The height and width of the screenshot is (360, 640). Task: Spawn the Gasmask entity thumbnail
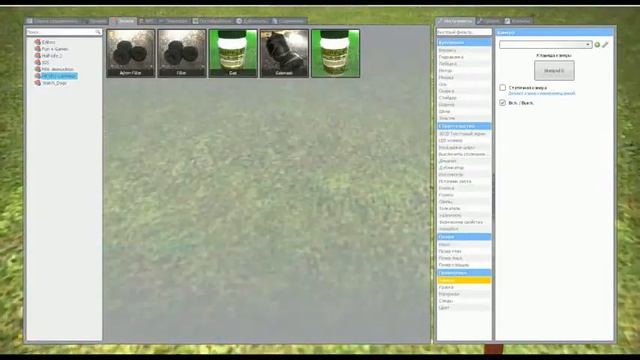pyautogui.click(x=284, y=53)
